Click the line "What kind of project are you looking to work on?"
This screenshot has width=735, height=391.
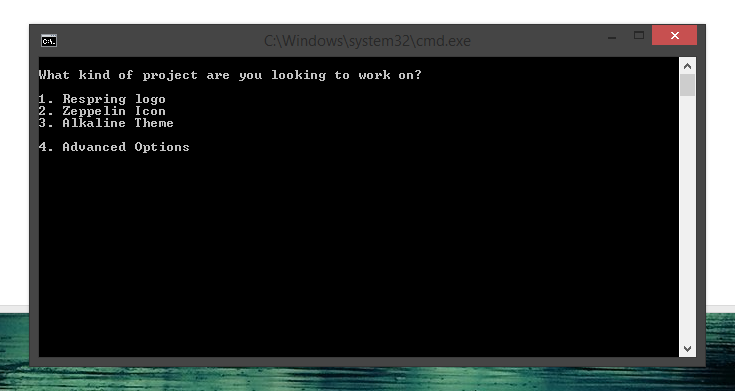click(230, 75)
